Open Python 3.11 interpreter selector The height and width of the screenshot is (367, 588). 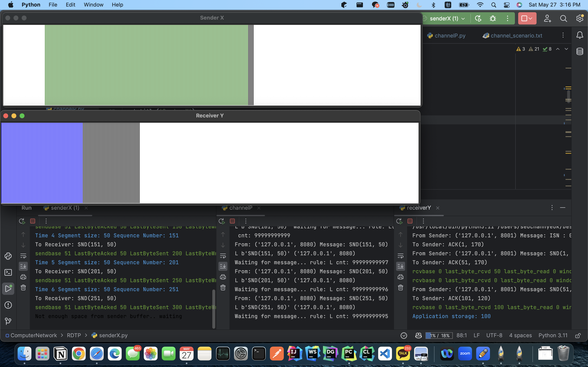[553, 335]
